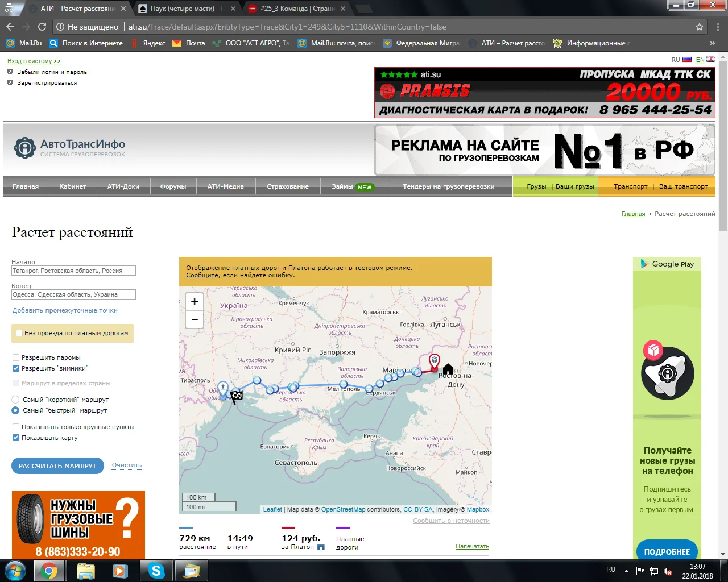Click Конец city input field
728x582 pixels.
pyautogui.click(x=73, y=294)
